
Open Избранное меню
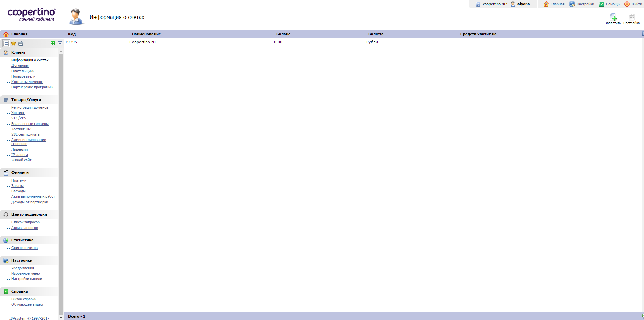(x=26, y=273)
